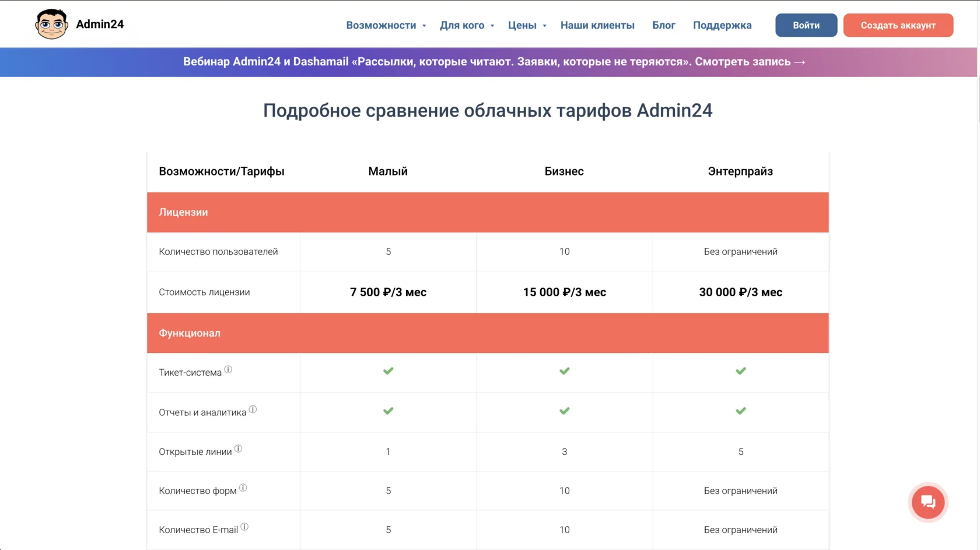Click the 7 500 ₽/3 мес price
This screenshot has height=550, width=980.
click(x=388, y=292)
